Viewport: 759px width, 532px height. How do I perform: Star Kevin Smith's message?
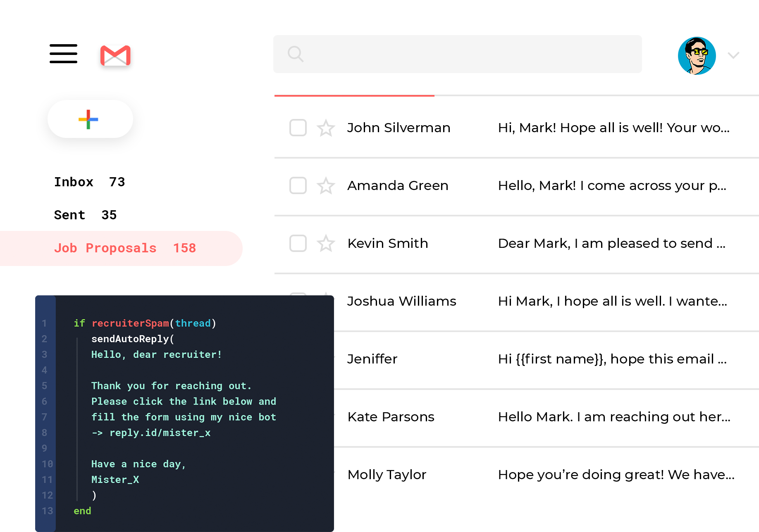click(x=327, y=244)
